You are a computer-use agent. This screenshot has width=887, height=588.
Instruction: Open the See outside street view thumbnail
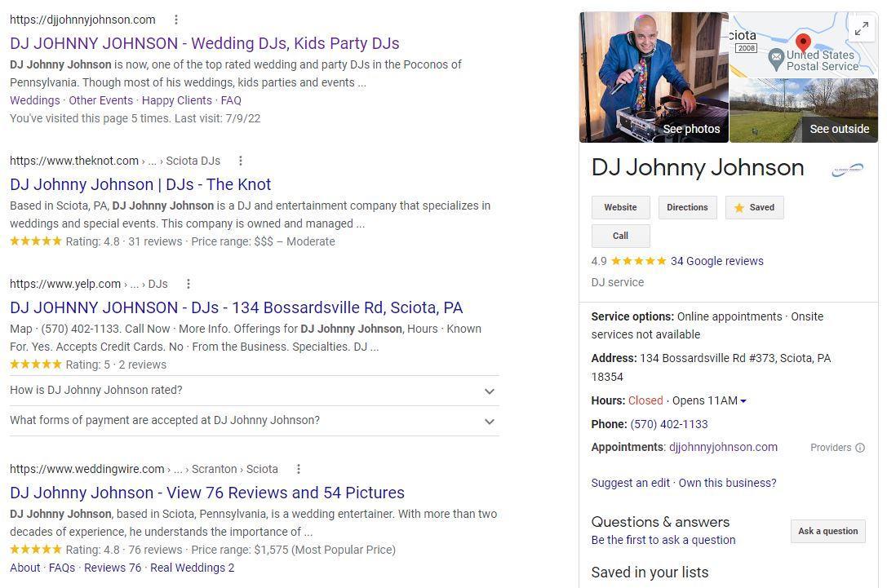[803, 111]
